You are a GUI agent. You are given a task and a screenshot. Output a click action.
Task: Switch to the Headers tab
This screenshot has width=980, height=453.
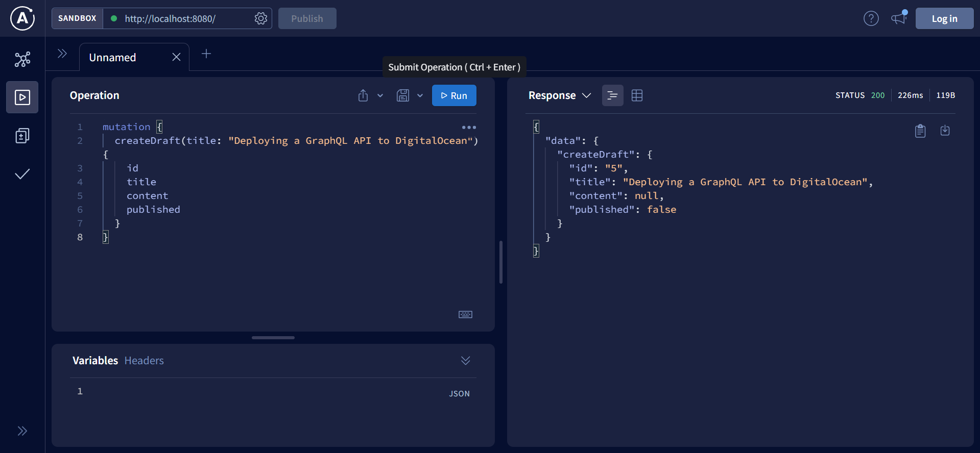click(x=144, y=361)
